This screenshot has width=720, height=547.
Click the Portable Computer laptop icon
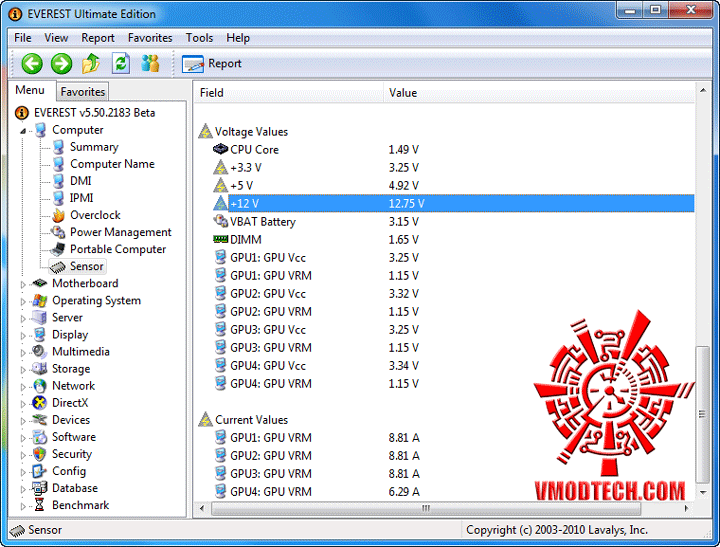(x=58, y=249)
